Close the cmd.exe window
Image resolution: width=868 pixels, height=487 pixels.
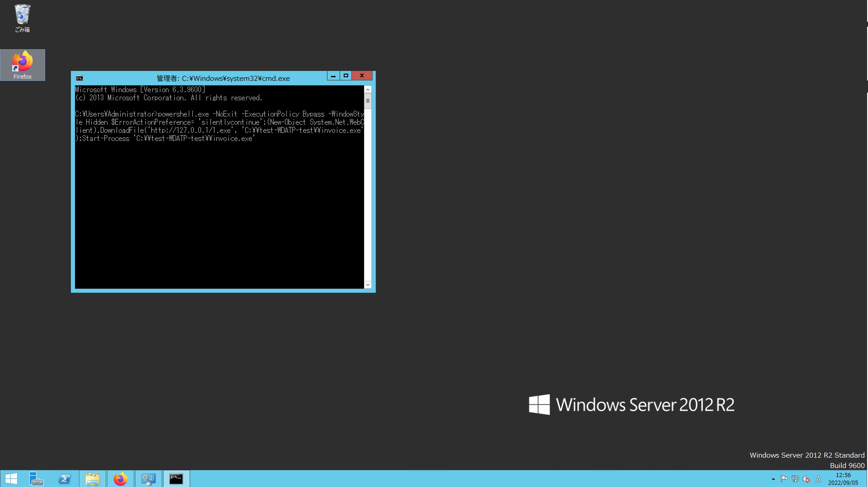tap(362, 76)
